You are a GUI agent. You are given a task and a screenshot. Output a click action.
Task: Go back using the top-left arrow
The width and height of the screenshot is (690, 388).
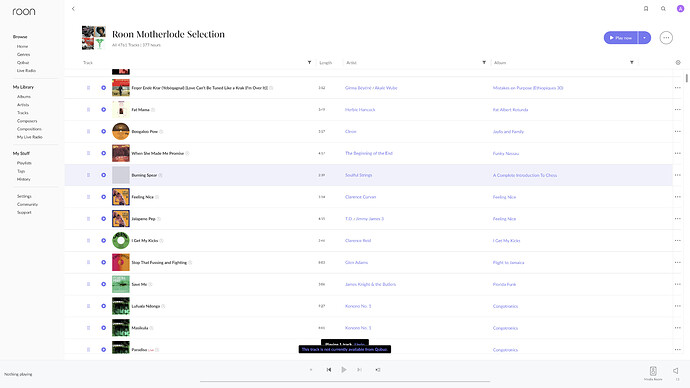(x=73, y=8)
